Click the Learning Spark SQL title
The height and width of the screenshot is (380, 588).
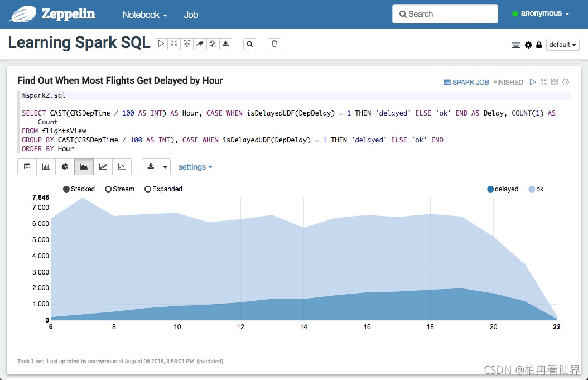[79, 42]
